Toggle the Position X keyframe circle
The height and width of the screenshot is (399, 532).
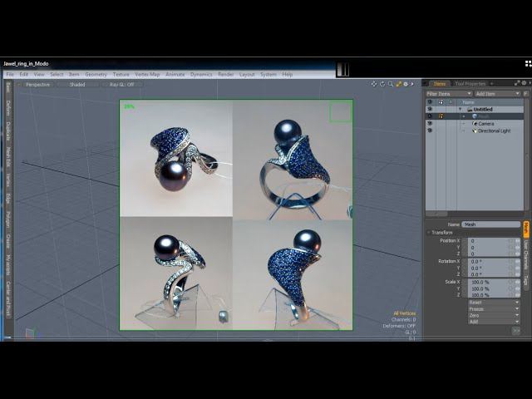(511, 241)
